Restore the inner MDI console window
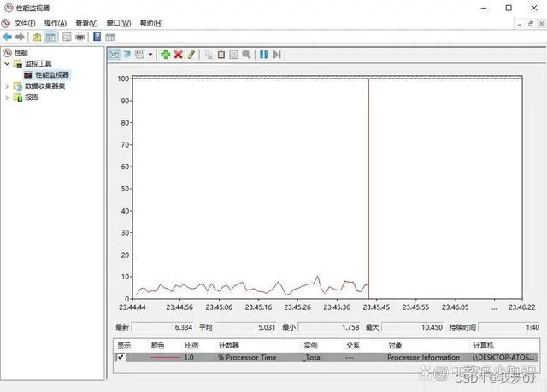This screenshot has width=547, height=392. [x=531, y=24]
